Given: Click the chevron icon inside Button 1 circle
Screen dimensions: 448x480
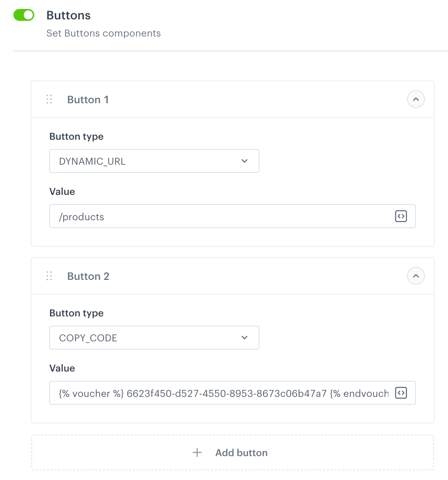Looking at the screenshot, I should [x=416, y=100].
